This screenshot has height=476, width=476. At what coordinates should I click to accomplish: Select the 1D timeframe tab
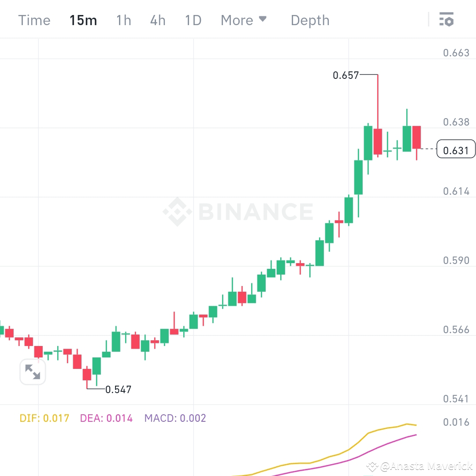click(x=193, y=20)
